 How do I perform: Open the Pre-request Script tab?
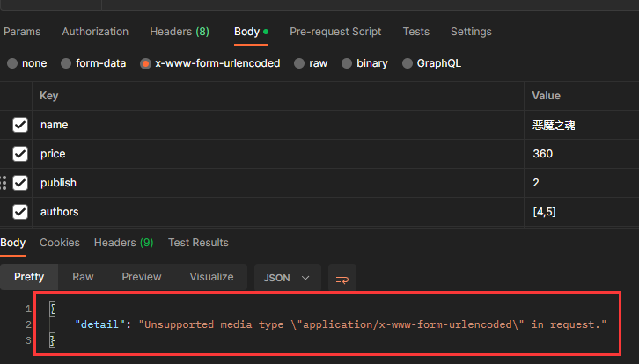point(335,32)
